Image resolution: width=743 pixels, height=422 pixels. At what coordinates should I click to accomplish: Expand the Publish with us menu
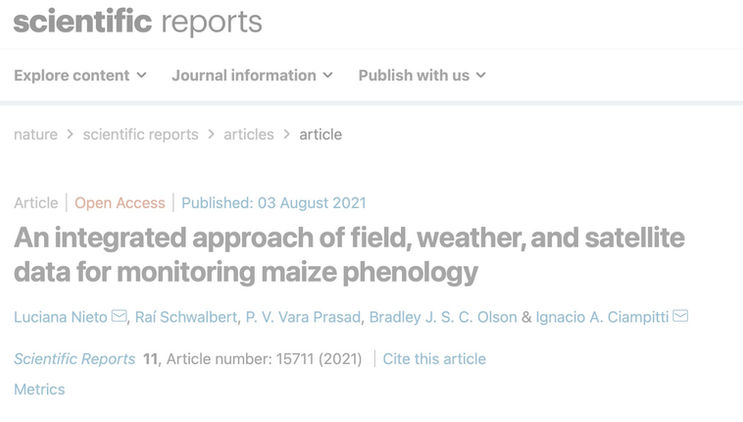click(422, 75)
